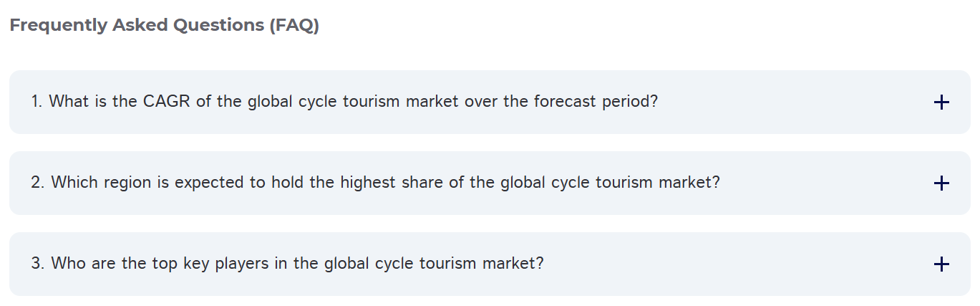Viewport: 980px width, 306px height.
Task: Select the number '2.' of the second question
Action: point(38,183)
